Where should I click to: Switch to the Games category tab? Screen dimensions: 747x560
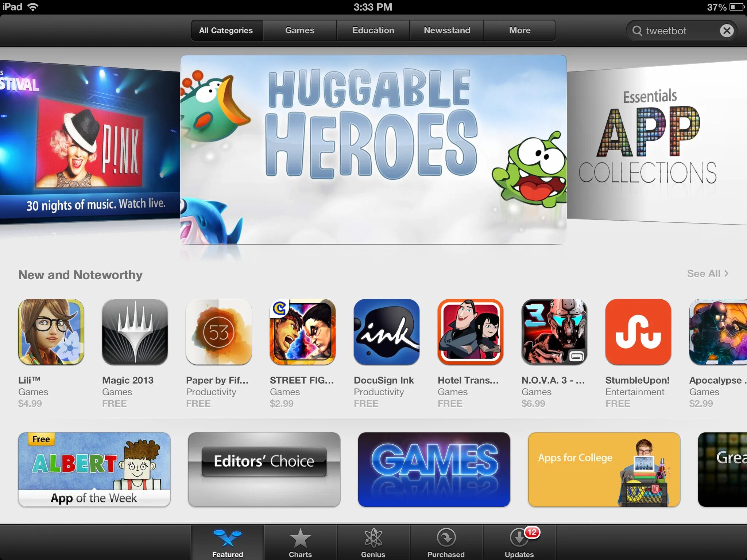(x=299, y=30)
